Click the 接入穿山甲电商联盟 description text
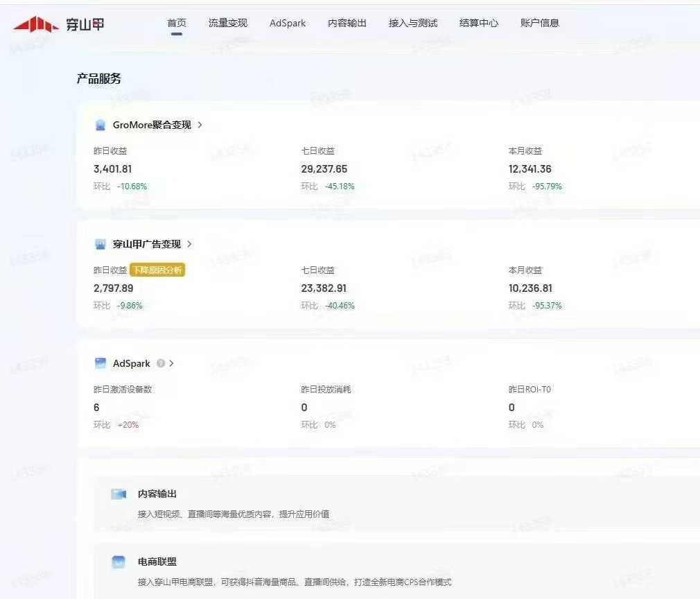Screen dimensions: 700x599 point(295,582)
